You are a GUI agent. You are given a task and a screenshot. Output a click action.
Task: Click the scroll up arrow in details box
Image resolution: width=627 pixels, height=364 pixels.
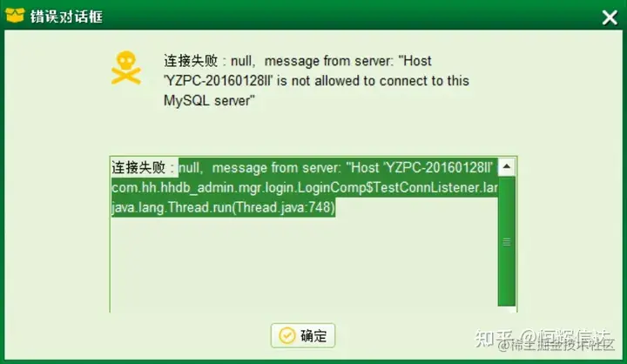tap(507, 167)
